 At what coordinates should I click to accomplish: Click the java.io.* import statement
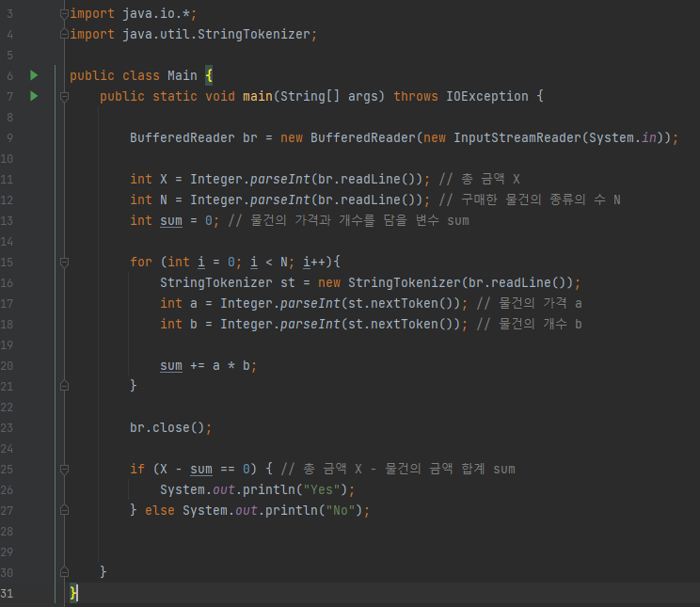coord(133,14)
